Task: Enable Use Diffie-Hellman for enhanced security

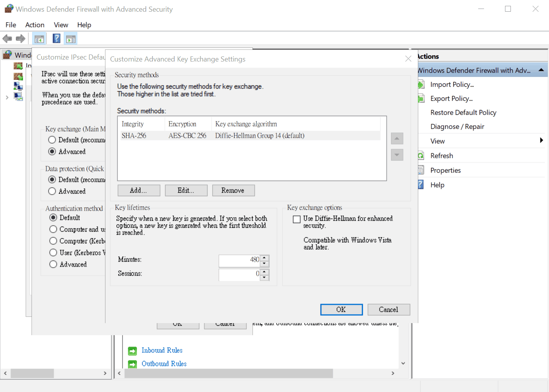Action: [x=296, y=219]
